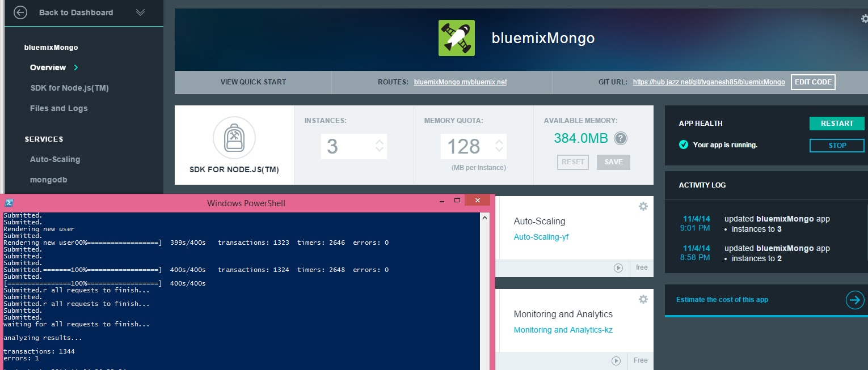
Task: Open the Auto-Scaling tile settings gear
Action: click(643, 206)
